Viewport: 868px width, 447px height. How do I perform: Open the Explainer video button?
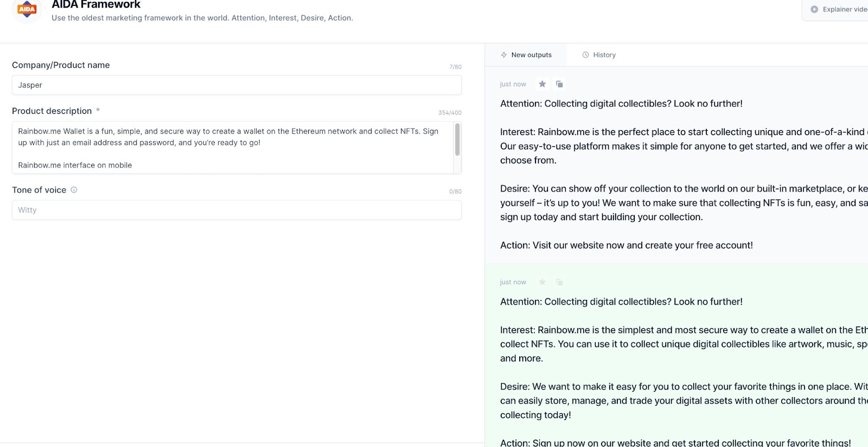(835, 9)
